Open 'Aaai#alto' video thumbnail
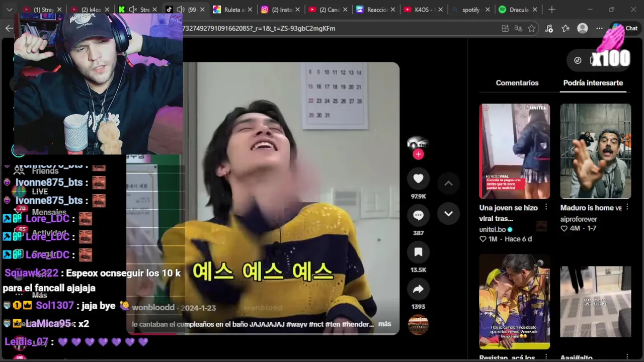The height and width of the screenshot is (362, 644). (x=596, y=302)
